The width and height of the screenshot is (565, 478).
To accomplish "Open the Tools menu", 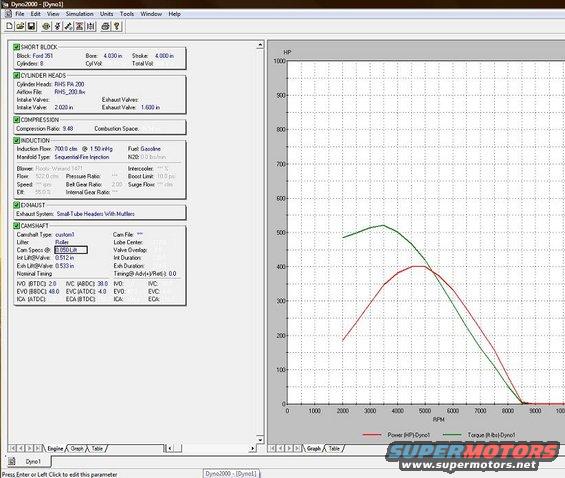I will (127, 14).
